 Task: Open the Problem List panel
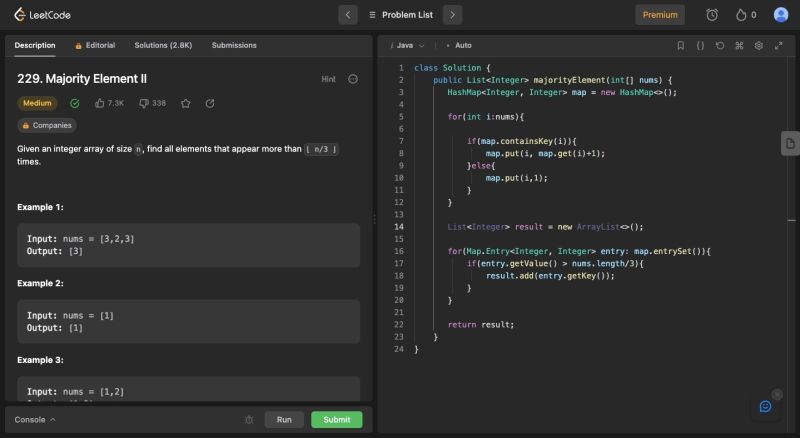tap(399, 15)
